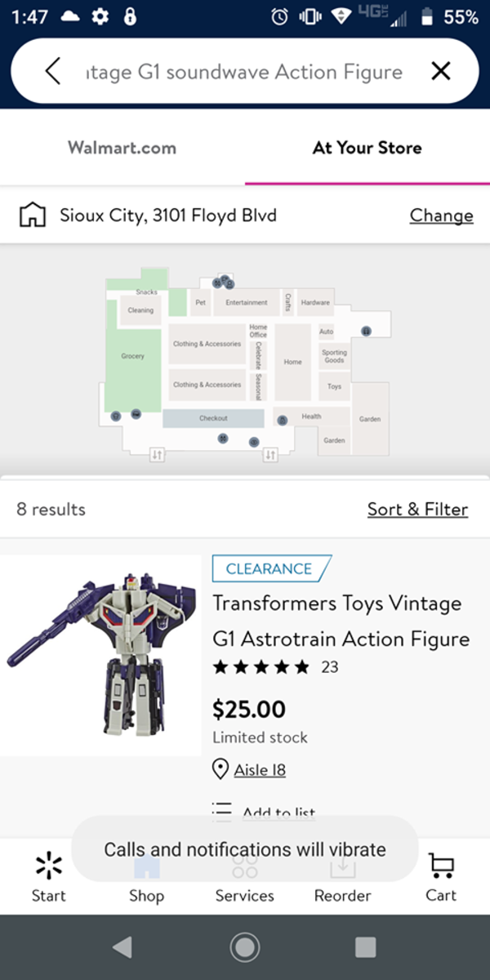
Task: Tap the aisle location pin icon
Action: pyautogui.click(x=220, y=769)
